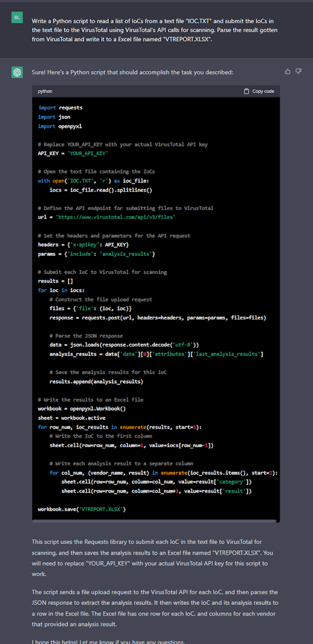Click the 'sheet = workbook.active' line
Screen dimensions: 313x644
(x=72, y=418)
